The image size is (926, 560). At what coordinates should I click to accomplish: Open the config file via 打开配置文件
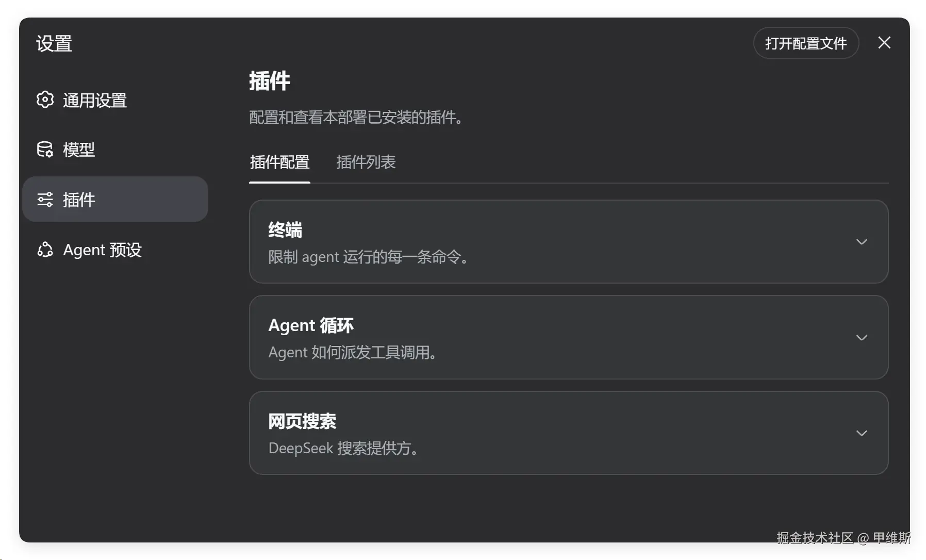pyautogui.click(x=806, y=43)
